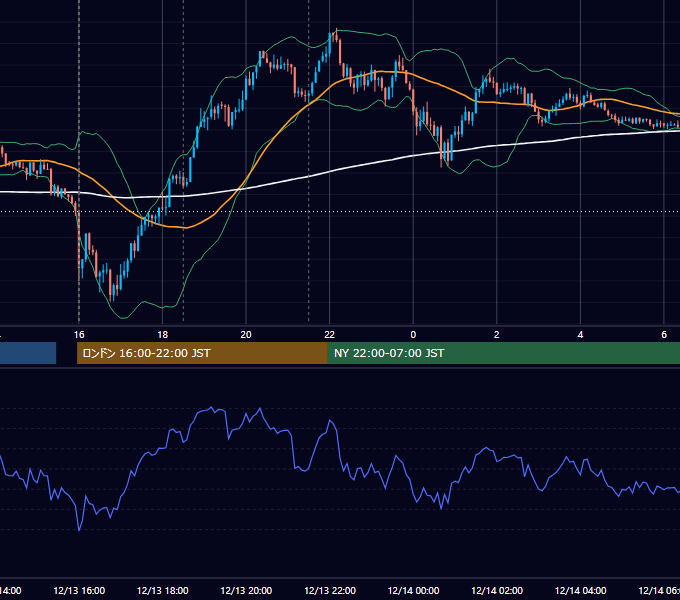Click the 2 hour label on price chart axis

[x=497, y=335]
